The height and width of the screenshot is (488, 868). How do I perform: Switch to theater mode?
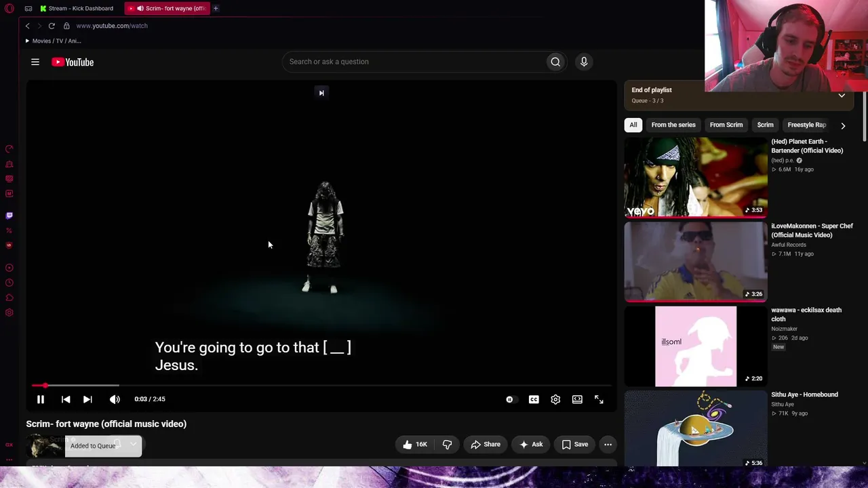[x=577, y=399]
